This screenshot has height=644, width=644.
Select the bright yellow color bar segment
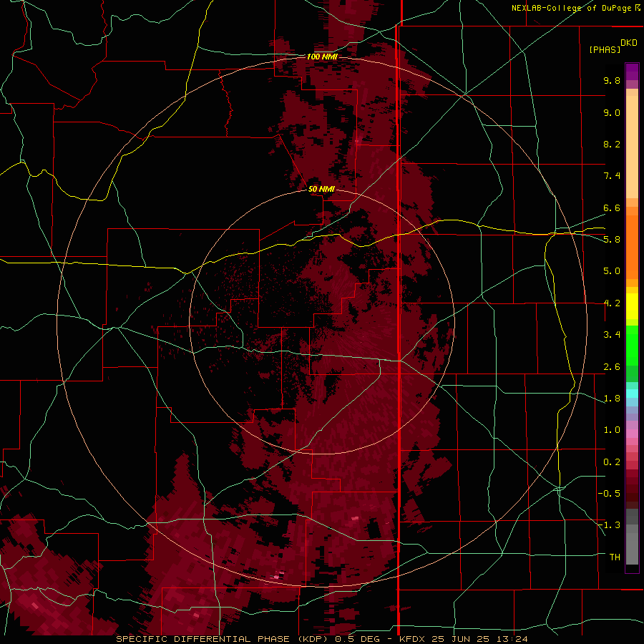tap(632, 306)
